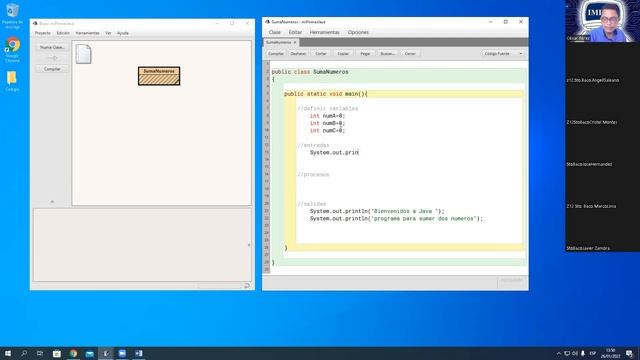The height and width of the screenshot is (360, 640).
Task: Click the "//procesos" comment line
Action: tap(313, 175)
